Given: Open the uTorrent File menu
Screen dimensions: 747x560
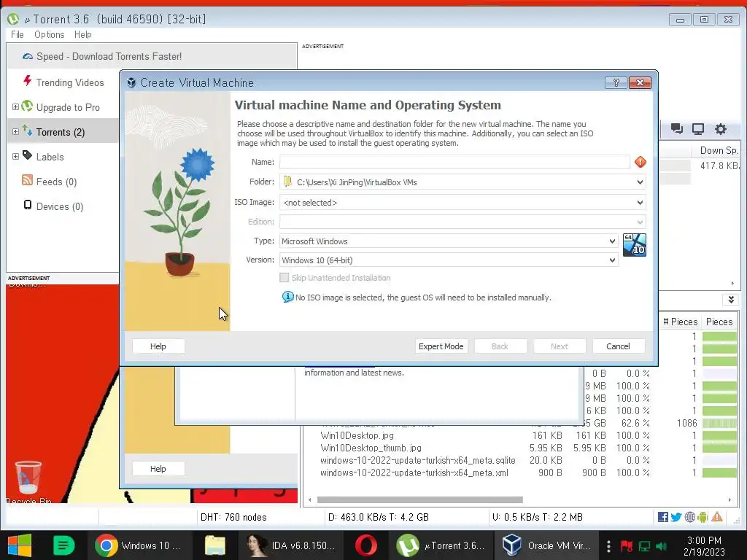Looking at the screenshot, I should 18,35.
